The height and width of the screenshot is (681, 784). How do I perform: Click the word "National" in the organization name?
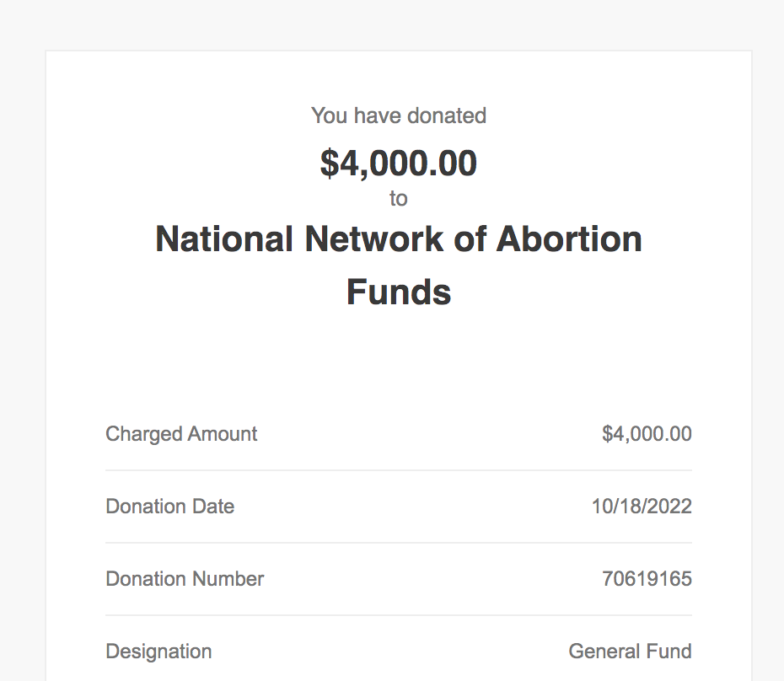coord(224,239)
